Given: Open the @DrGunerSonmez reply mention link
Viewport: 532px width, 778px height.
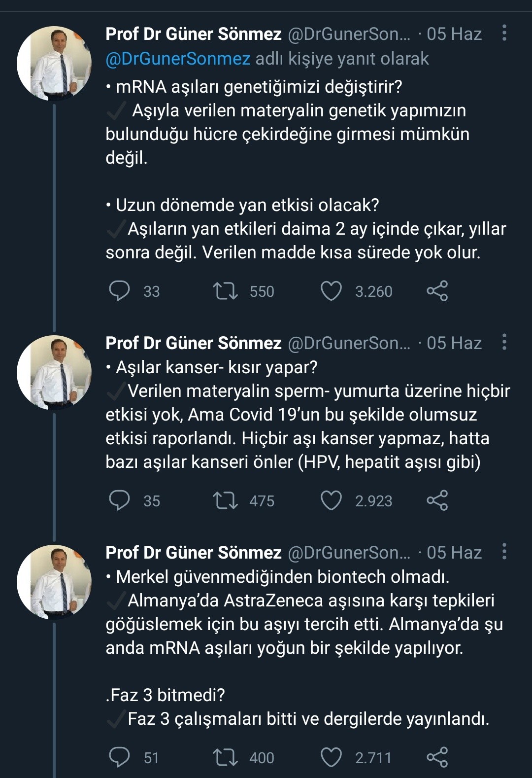Looking at the screenshot, I should pyautogui.click(x=178, y=59).
